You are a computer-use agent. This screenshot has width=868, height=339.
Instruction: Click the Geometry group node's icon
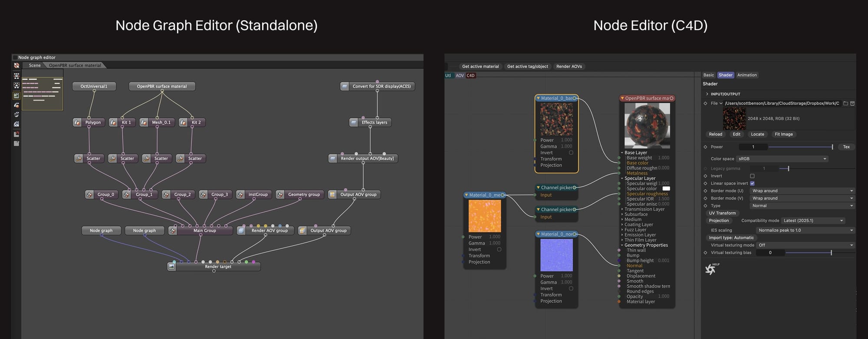(280, 194)
